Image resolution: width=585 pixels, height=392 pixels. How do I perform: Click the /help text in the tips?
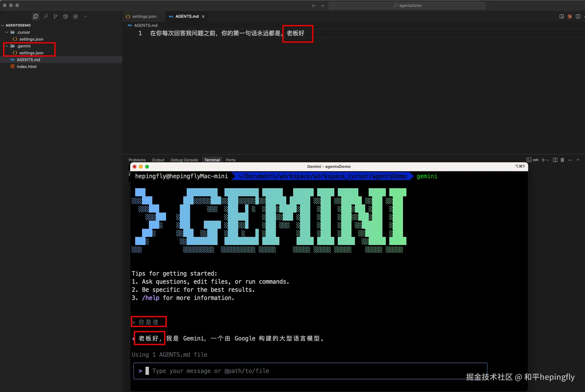pyautogui.click(x=150, y=298)
